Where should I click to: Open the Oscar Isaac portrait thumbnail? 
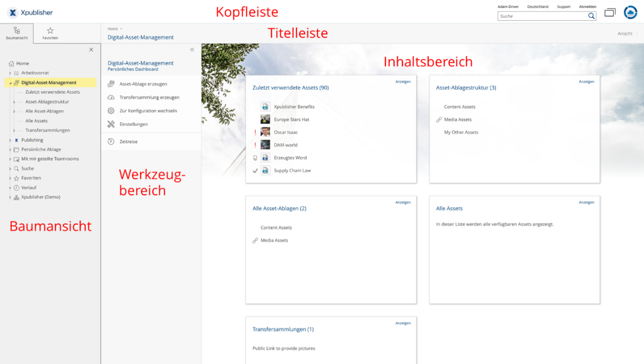tap(265, 132)
